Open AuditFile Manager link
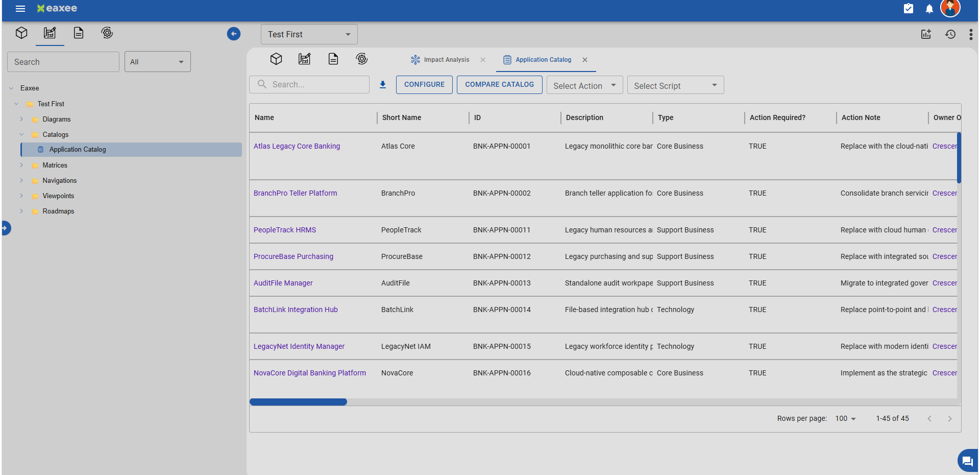The image size is (980, 475). click(x=283, y=283)
